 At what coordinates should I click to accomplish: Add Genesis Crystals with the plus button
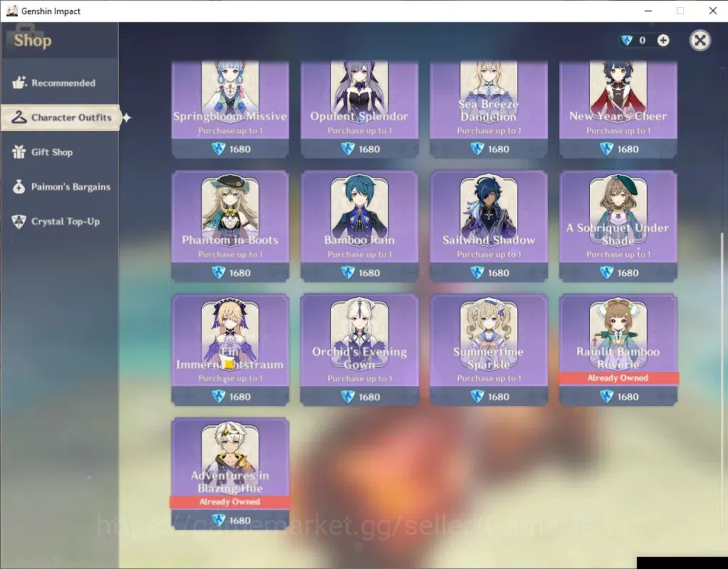pyautogui.click(x=663, y=41)
